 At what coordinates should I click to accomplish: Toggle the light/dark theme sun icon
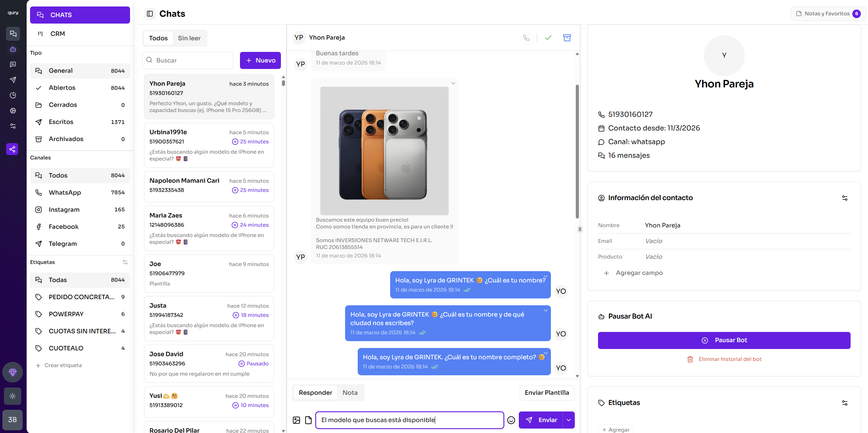pyautogui.click(x=13, y=396)
